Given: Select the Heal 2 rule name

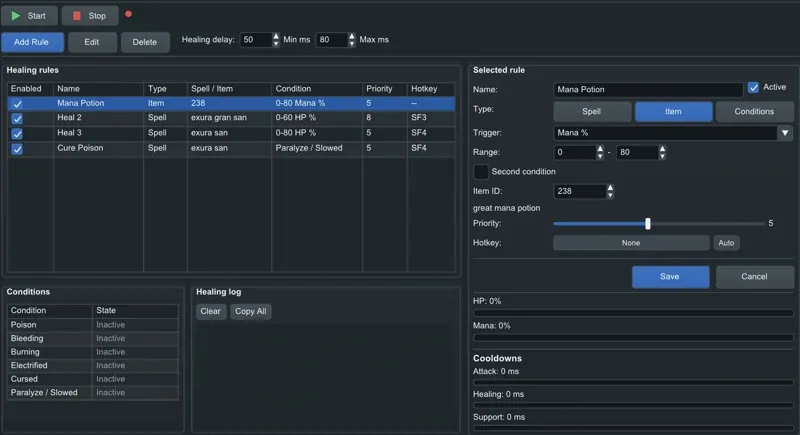Looking at the screenshot, I should click(69, 118).
